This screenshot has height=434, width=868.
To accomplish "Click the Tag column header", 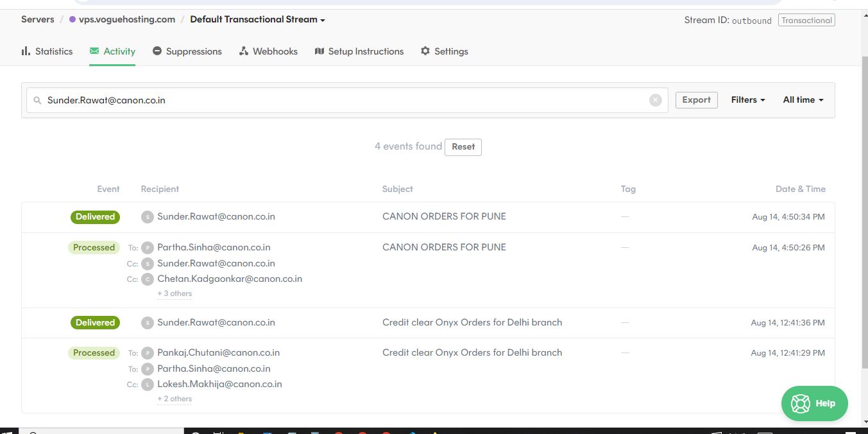I will (628, 189).
